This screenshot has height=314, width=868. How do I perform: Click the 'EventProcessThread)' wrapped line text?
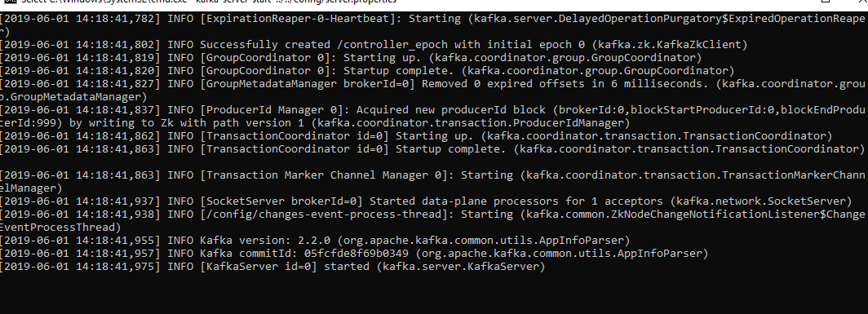point(60,228)
